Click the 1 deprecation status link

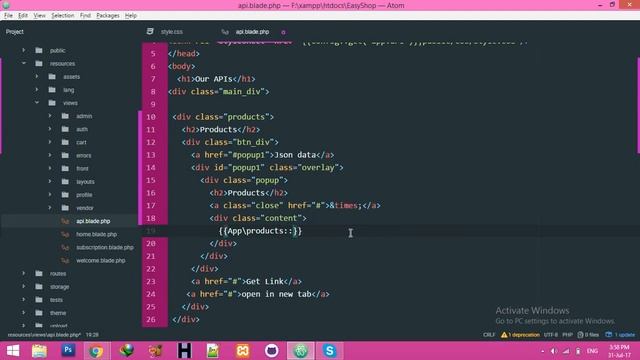click(520, 335)
